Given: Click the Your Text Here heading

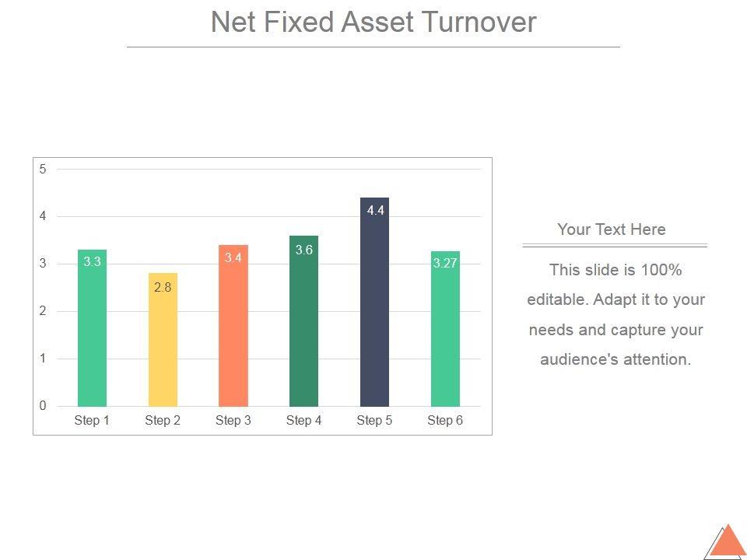Looking at the screenshot, I should 612,229.
